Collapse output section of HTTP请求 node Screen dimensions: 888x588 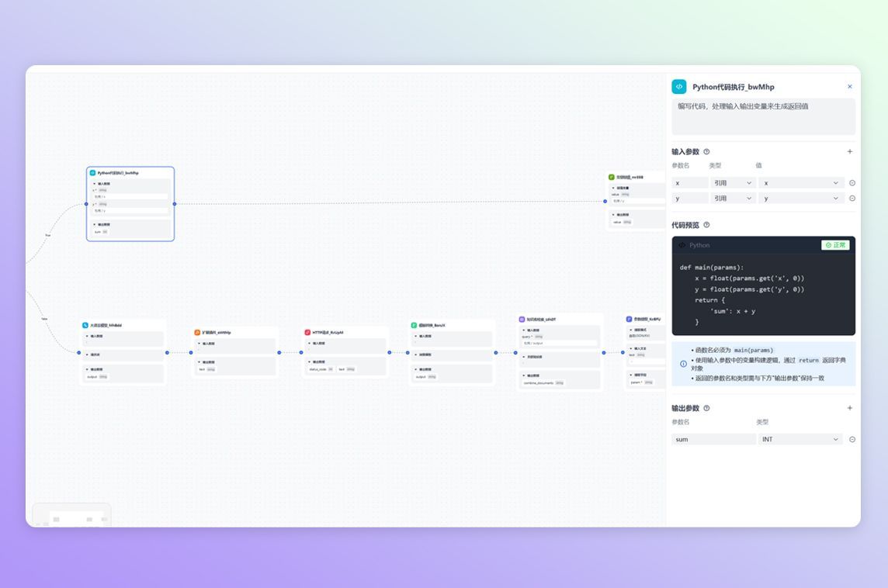coord(309,362)
